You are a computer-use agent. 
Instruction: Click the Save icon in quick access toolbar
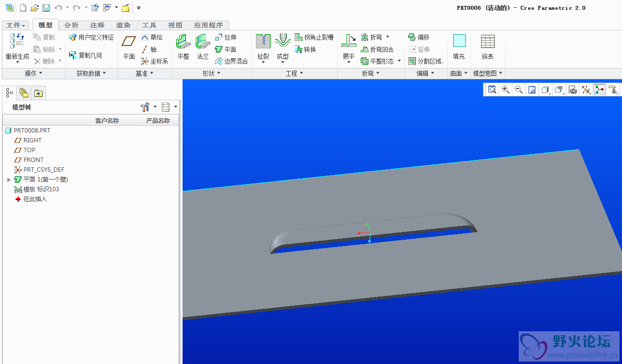pos(46,8)
